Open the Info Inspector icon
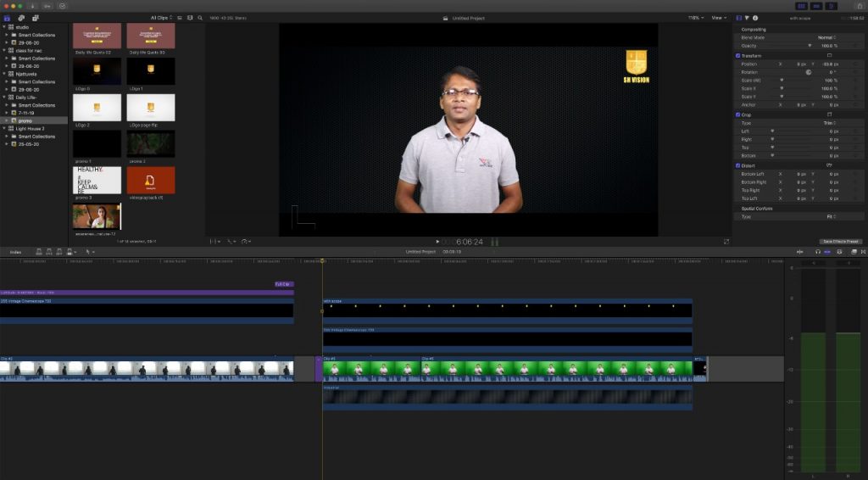 755,17
